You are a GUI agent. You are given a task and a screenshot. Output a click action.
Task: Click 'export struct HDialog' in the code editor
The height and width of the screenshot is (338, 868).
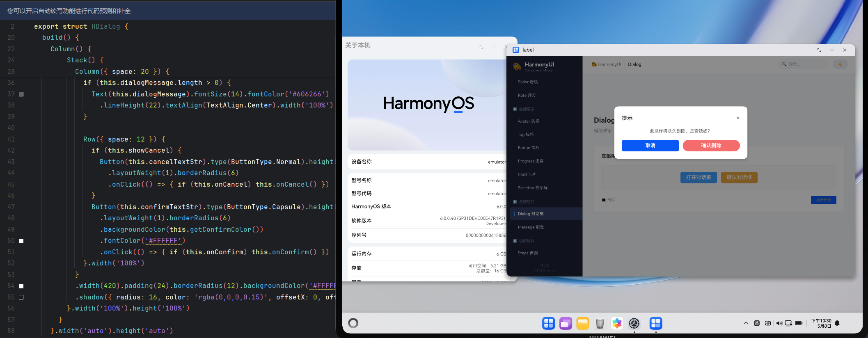(77, 27)
